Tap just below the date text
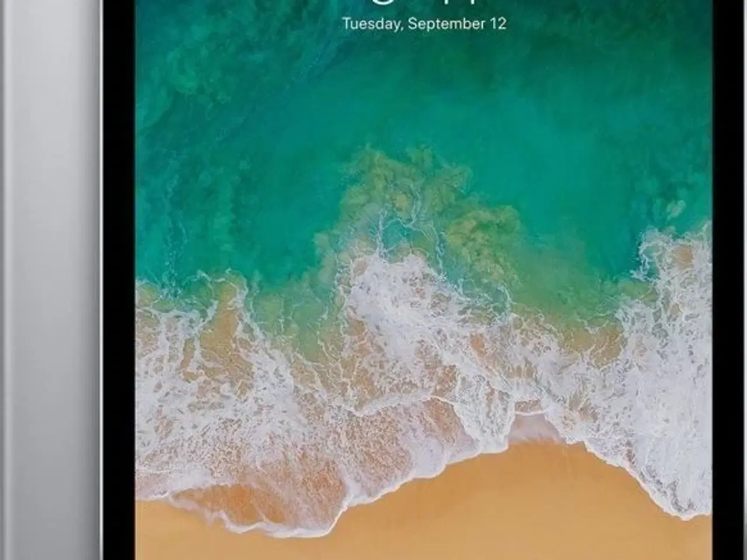Viewport: 747px width, 560px height. (424, 41)
